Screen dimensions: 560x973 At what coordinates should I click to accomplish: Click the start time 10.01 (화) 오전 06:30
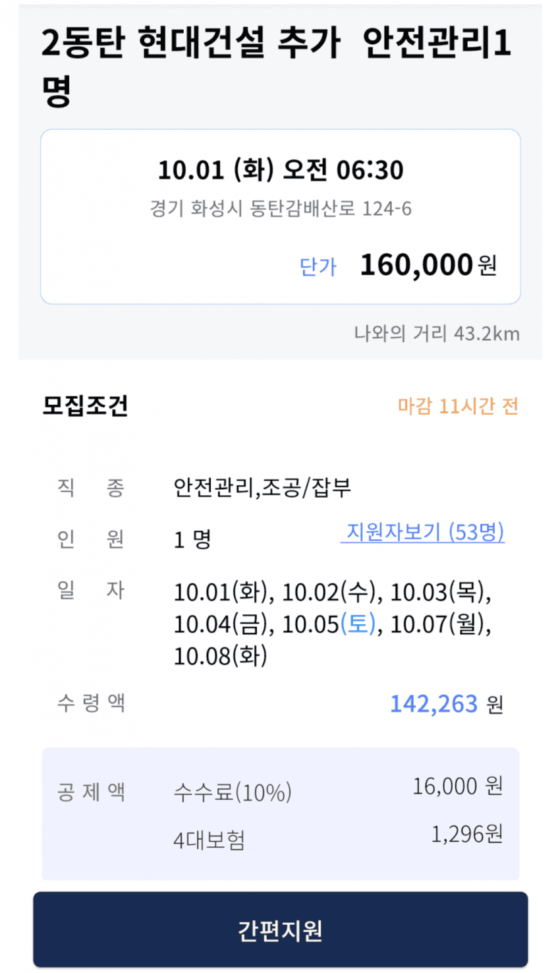click(281, 170)
